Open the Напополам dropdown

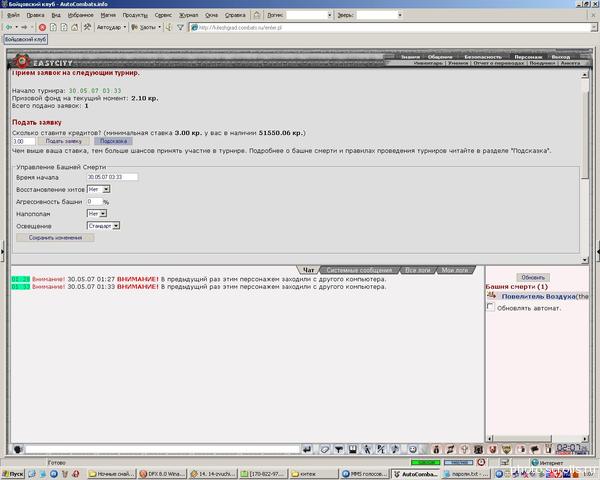click(97, 214)
